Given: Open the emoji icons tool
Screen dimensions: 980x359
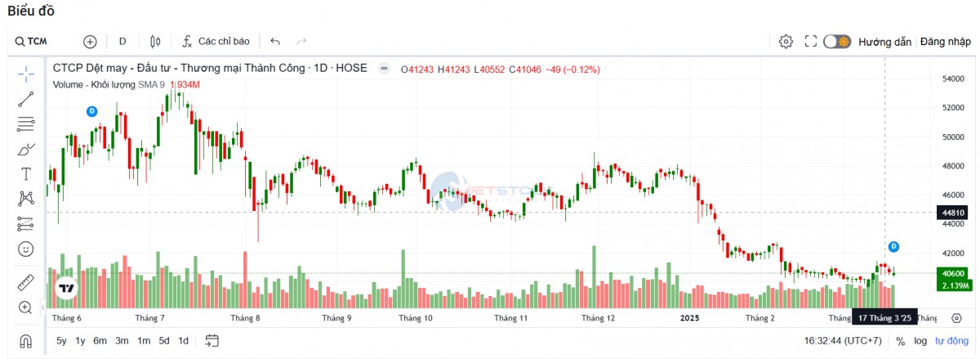Looking at the screenshot, I should tap(26, 249).
